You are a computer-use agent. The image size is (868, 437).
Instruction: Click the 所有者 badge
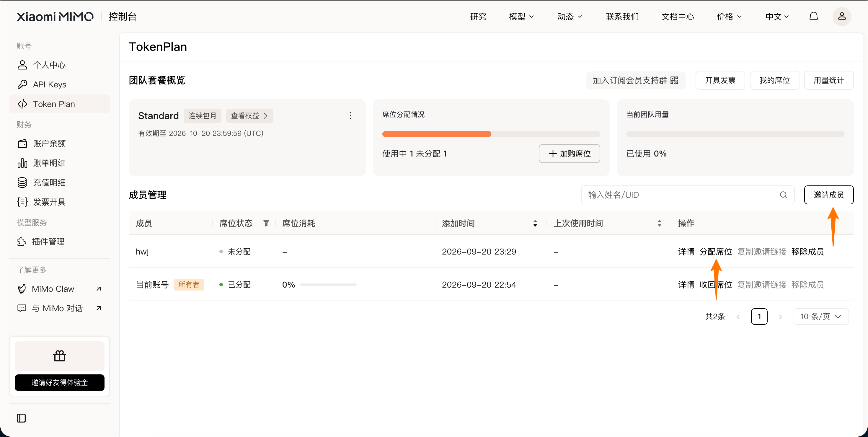[x=189, y=284]
